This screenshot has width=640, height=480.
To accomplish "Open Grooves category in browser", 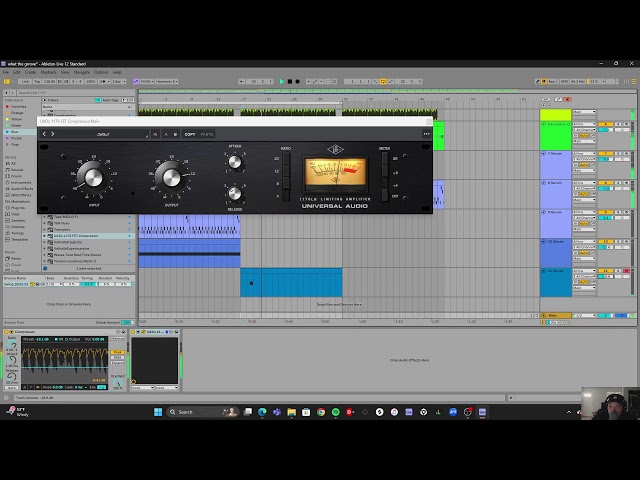I will (x=18, y=227).
